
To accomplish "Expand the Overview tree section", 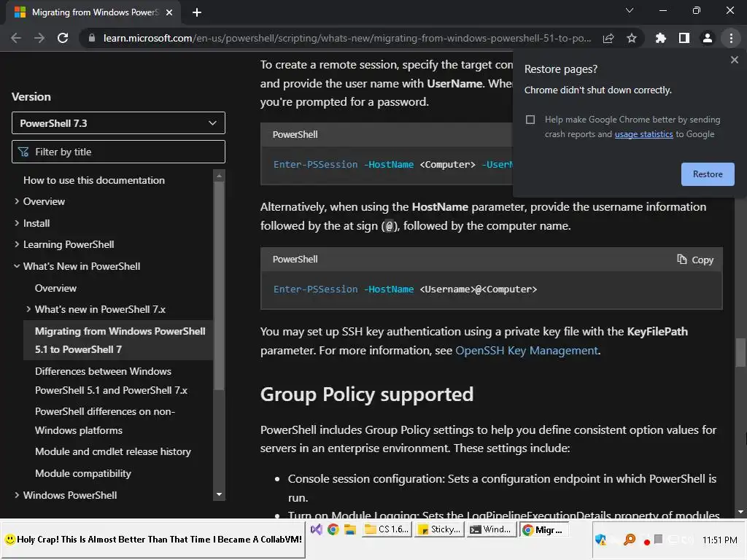I will click(17, 201).
